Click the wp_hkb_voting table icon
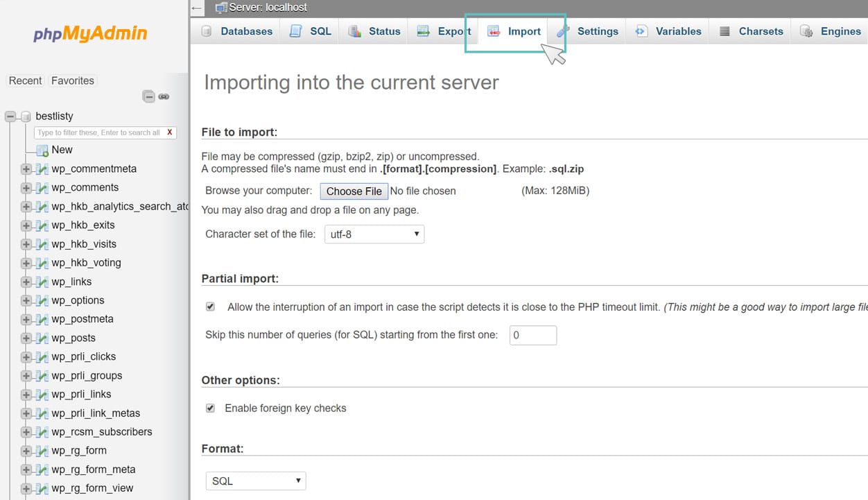The width and height of the screenshot is (868, 500). click(42, 263)
